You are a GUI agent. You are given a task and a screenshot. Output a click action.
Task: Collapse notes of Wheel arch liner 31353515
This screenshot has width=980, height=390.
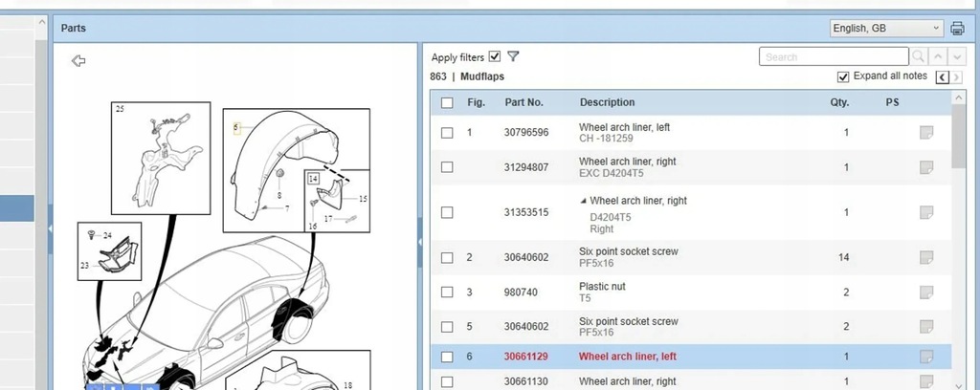point(583,201)
